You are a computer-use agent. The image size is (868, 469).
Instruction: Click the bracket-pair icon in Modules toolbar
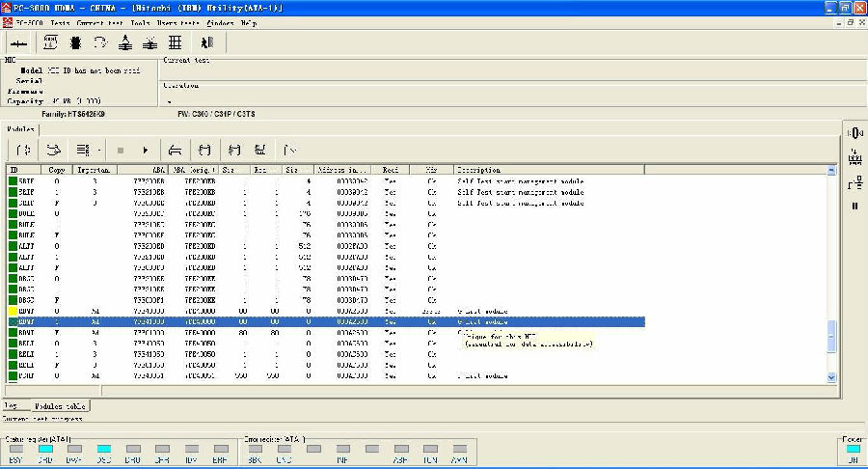point(204,150)
